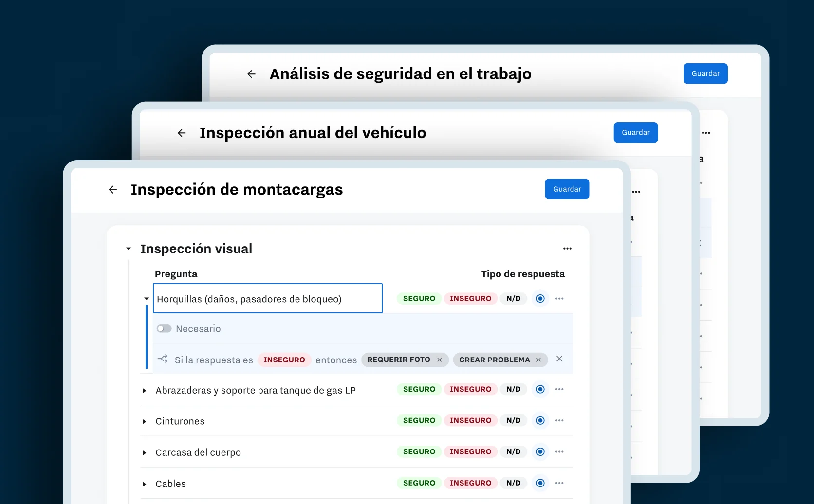814x504 pixels.
Task: Remove the CREAR PROBLEMA action
Action: (x=538, y=360)
